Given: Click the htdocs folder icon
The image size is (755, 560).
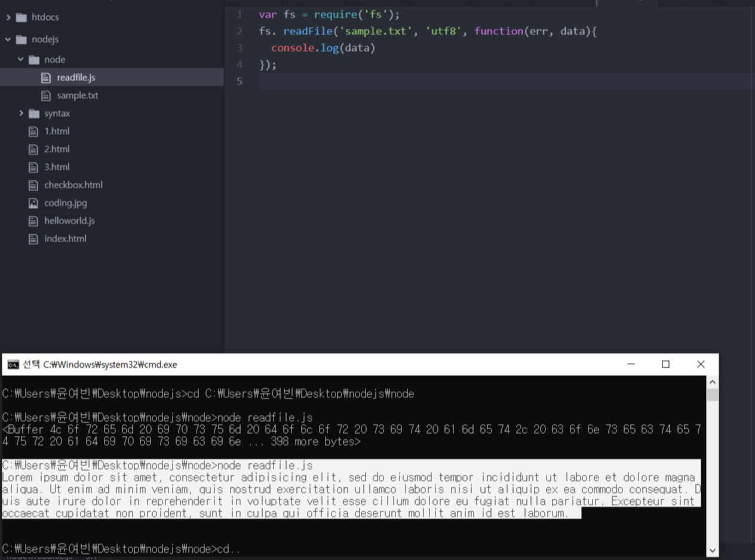Looking at the screenshot, I should click(x=22, y=17).
